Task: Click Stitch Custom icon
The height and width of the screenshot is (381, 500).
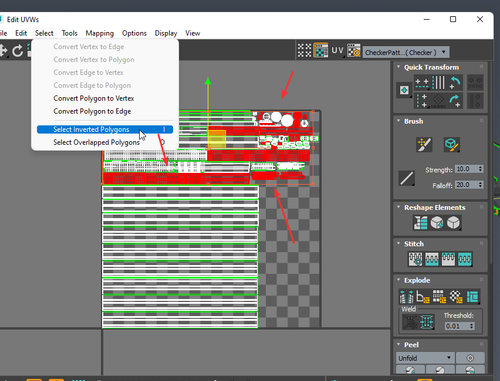Action: pos(465,259)
